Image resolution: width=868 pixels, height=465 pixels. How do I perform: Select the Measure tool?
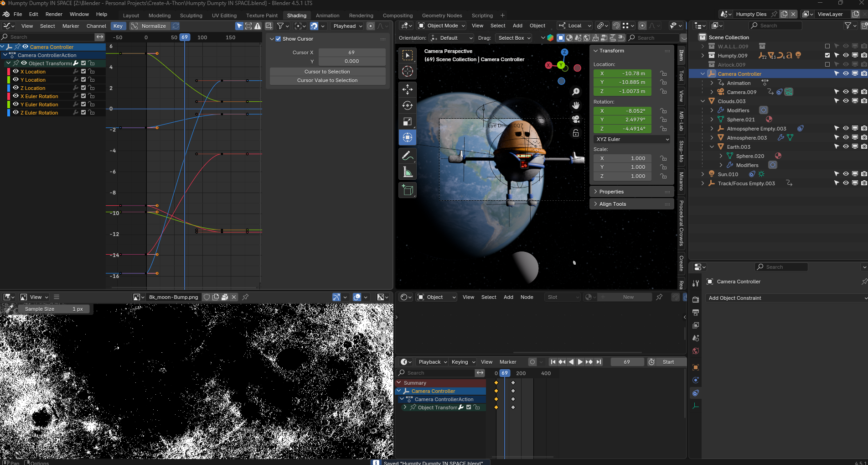point(408,172)
